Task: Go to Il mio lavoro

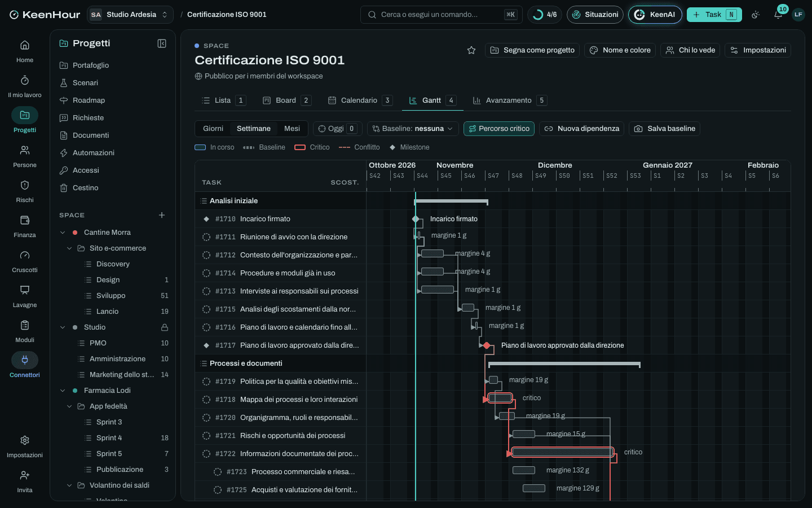Action: tap(25, 86)
